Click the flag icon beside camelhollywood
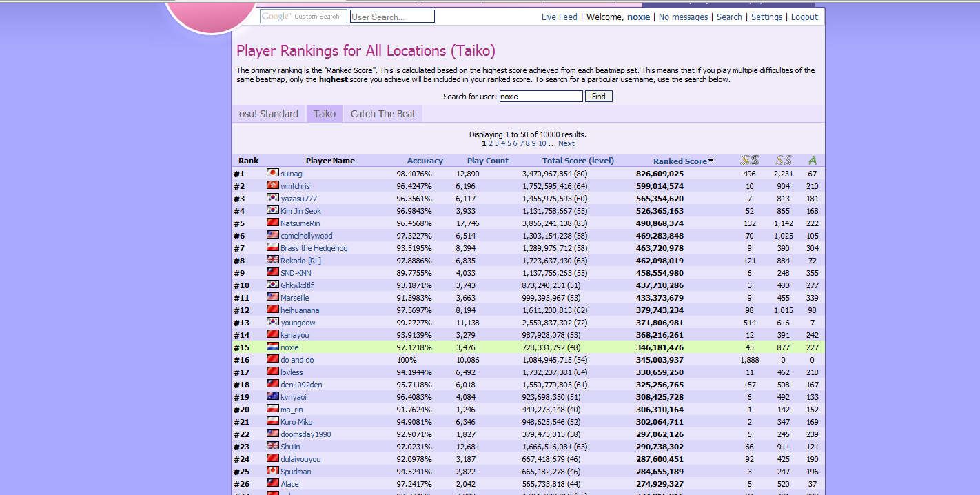 tap(272, 235)
